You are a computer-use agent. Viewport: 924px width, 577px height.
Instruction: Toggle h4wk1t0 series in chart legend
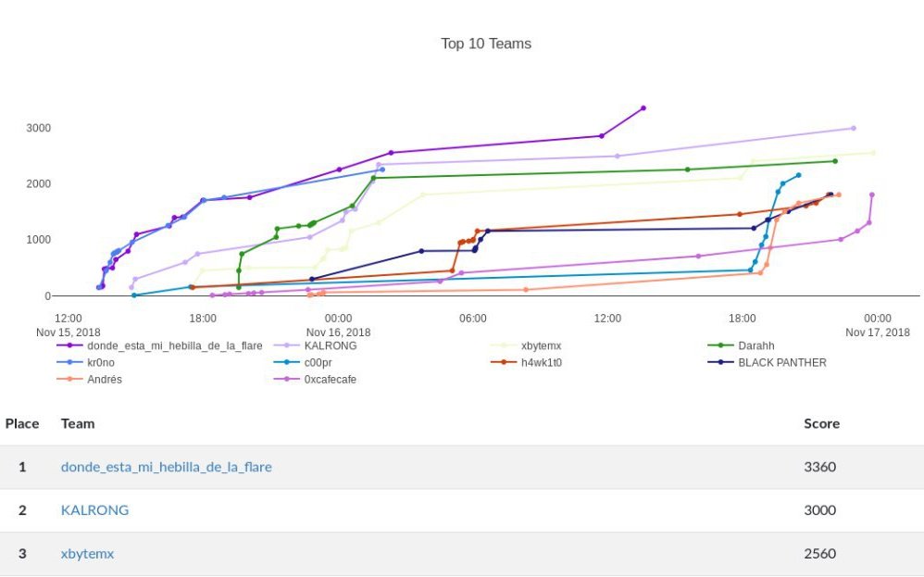tap(526, 362)
